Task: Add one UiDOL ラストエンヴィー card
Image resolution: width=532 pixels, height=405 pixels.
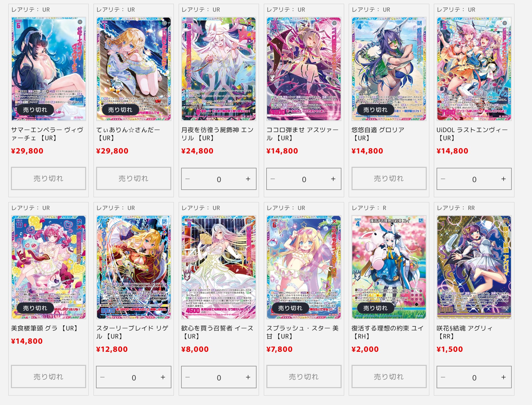Action: click(x=503, y=179)
